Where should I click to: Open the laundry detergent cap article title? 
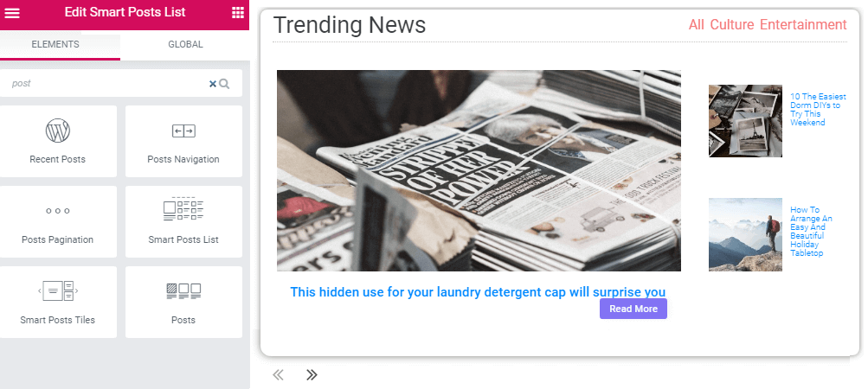pos(478,291)
